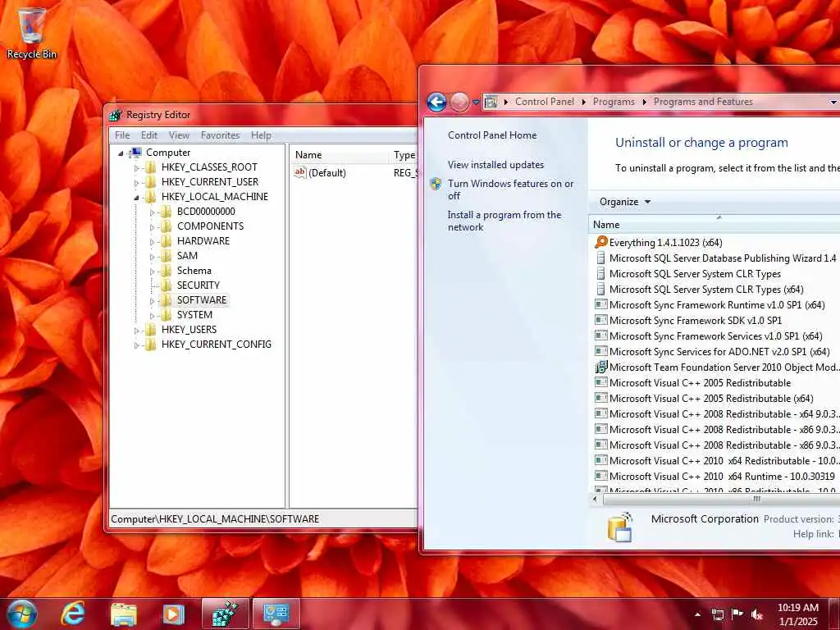Open the Windows Start button
This screenshot has width=840, height=630.
[x=22, y=614]
